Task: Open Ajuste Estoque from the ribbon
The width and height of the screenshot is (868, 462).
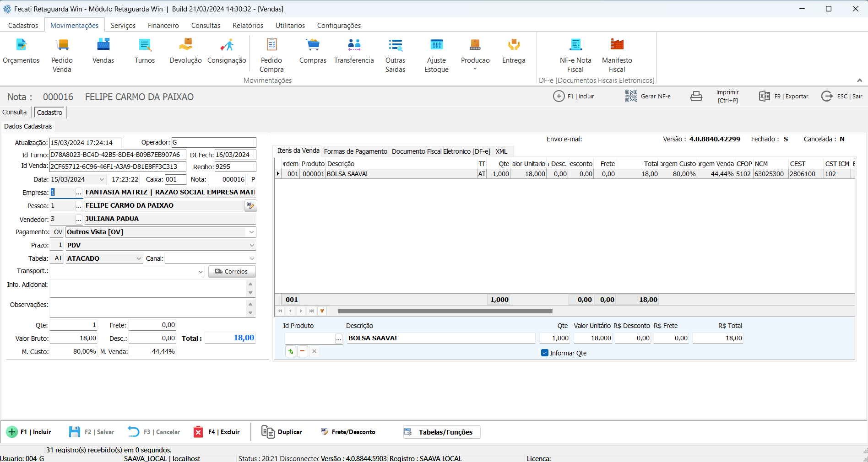Action: (436, 45)
